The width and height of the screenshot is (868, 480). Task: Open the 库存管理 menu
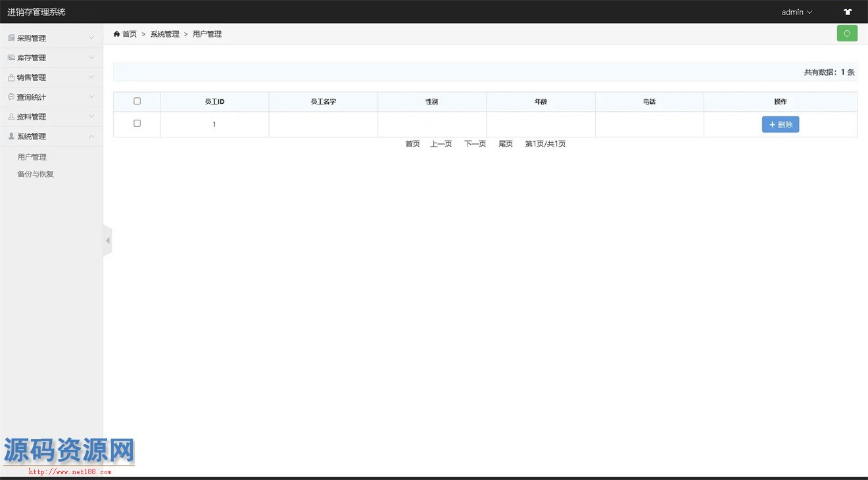51,58
